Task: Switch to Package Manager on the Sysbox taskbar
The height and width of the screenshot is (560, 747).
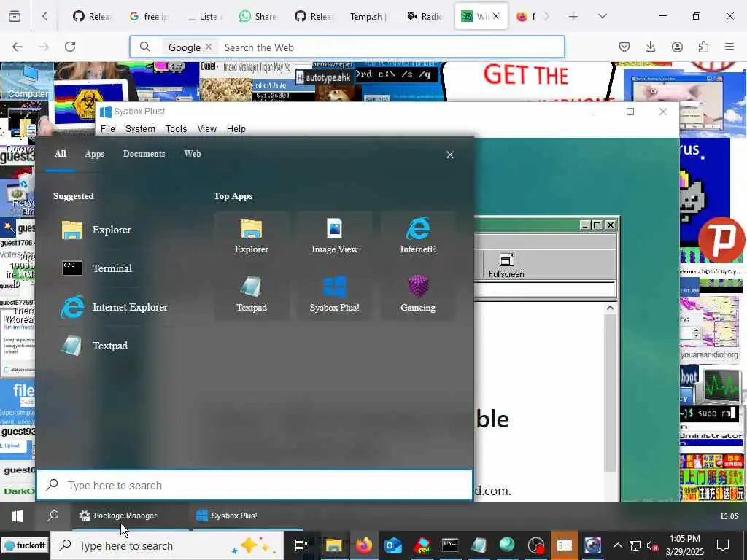Action: pyautogui.click(x=130, y=516)
